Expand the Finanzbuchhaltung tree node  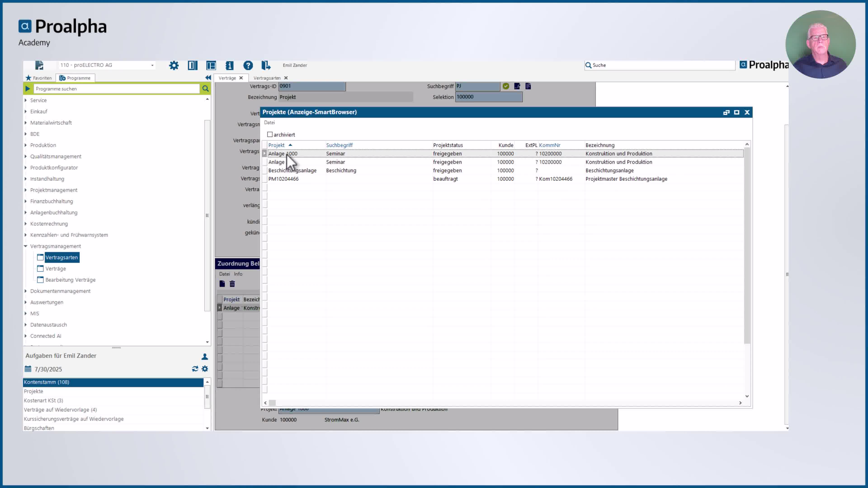coord(26,201)
